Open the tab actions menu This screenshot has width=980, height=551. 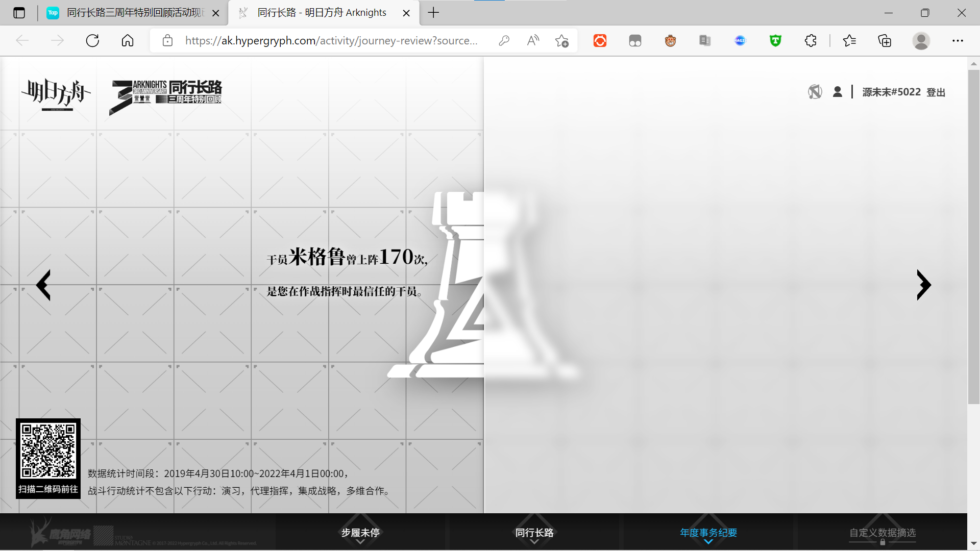pyautogui.click(x=19, y=13)
